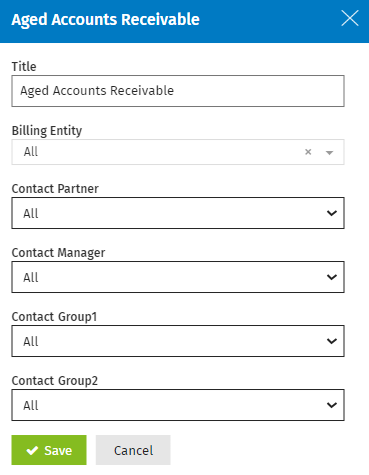Open the Contact Partner dropdown

pyautogui.click(x=178, y=213)
